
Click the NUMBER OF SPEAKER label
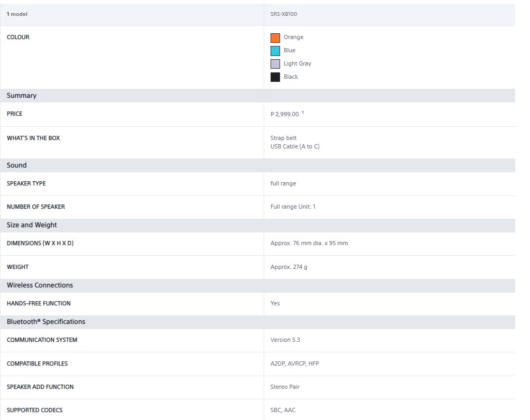click(35, 207)
